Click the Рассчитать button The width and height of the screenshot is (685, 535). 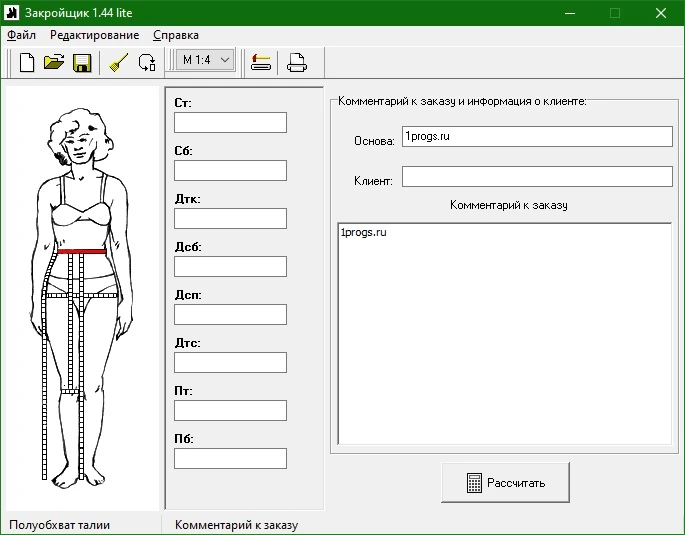point(505,483)
